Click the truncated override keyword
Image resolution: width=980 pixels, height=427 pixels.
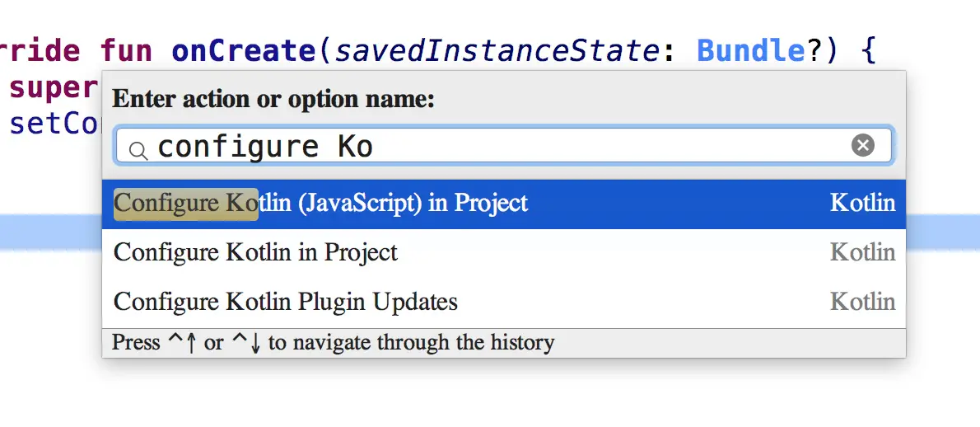(x=40, y=51)
